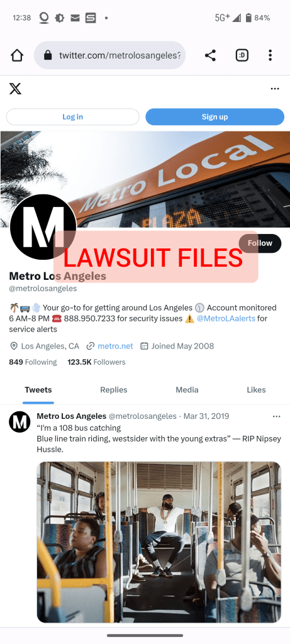Tap the Log in button

(x=73, y=116)
